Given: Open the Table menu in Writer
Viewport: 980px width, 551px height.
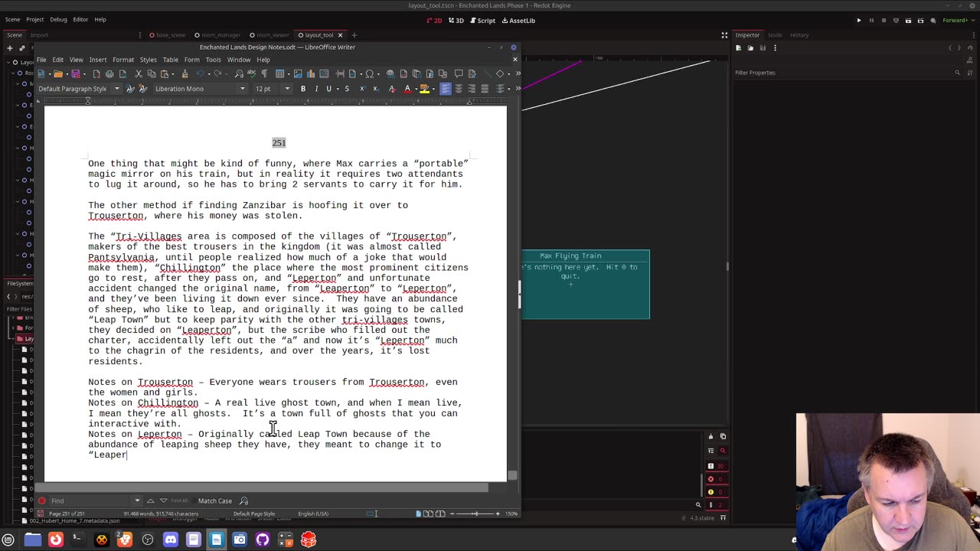Looking at the screenshot, I should click(x=170, y=60).
